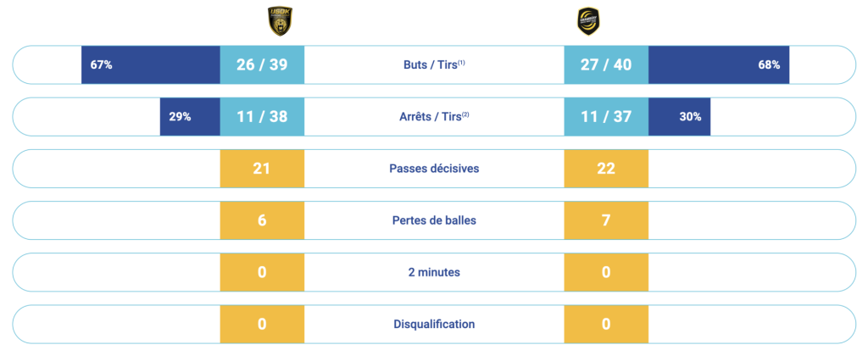The image size is (868, 356).
Task: Select the 21 assists value cell
Action: pyautogui.click(x=262, y=169)
